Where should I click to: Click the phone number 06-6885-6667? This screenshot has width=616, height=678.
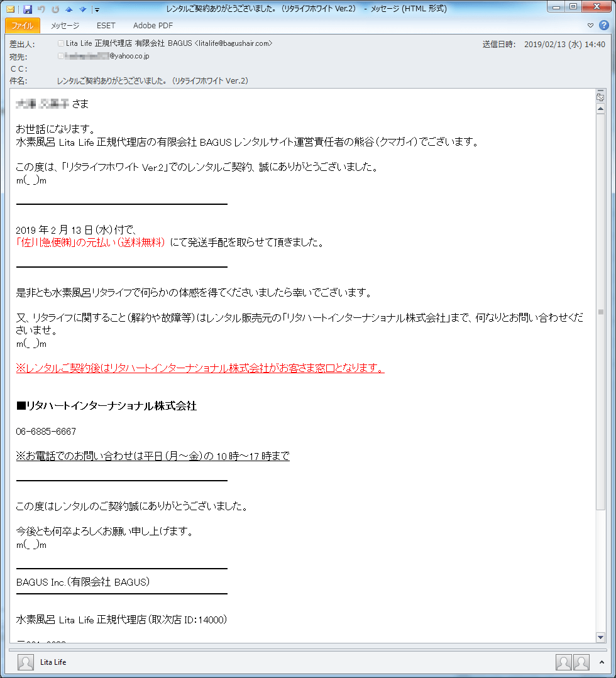coord(46,431)
